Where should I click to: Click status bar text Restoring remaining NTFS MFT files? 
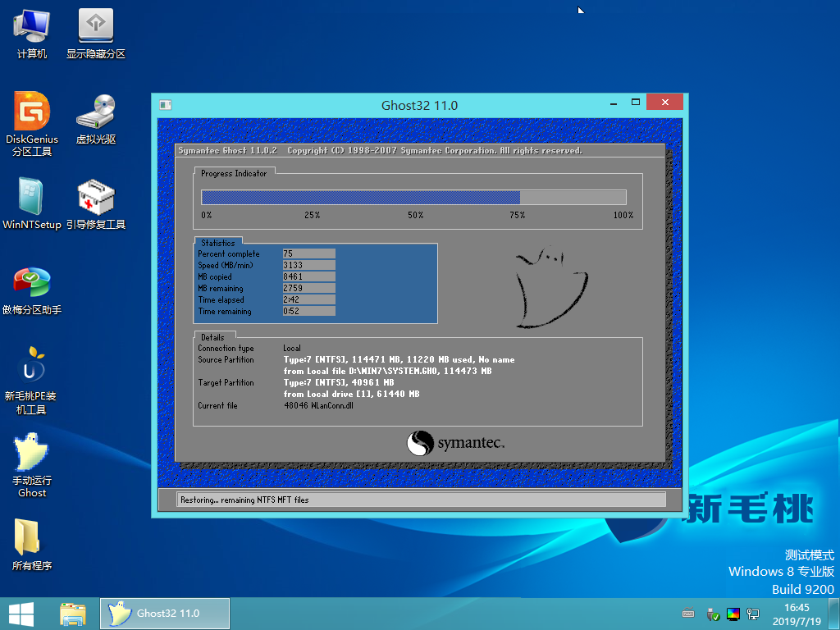pos(244,500)
